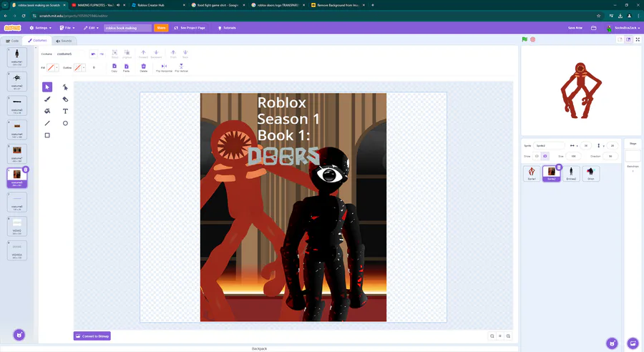Set sprite to hidden with crossed-eye icon
Screen dimensions: 644x352
tap(545, 156)
